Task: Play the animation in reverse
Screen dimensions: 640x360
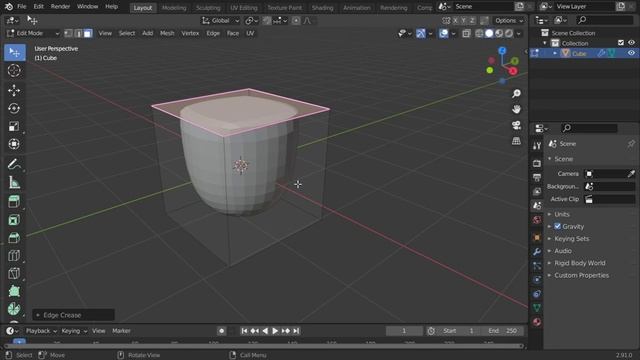Action: tap(265, 331)
